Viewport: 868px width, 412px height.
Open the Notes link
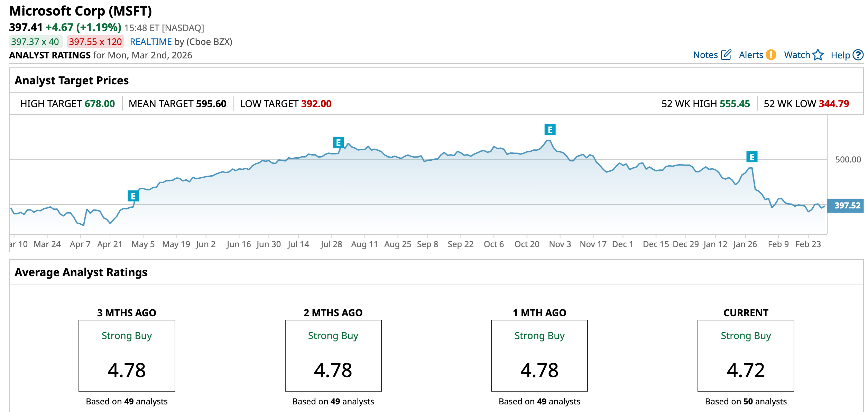(705, 55)
